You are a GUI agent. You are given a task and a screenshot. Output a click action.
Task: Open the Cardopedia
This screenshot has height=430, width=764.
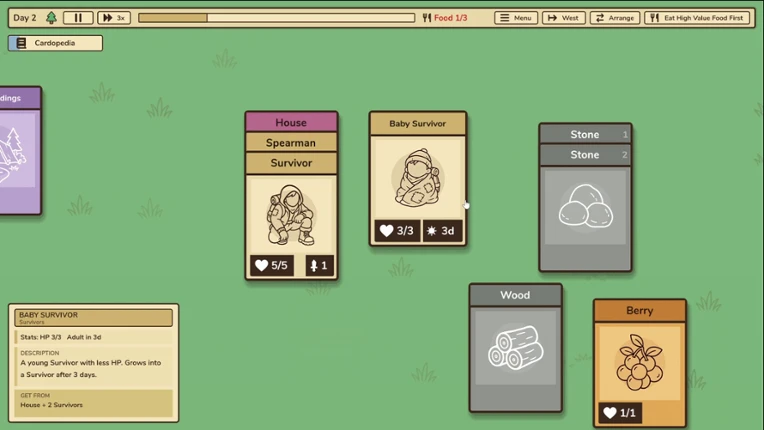(55, 43)
